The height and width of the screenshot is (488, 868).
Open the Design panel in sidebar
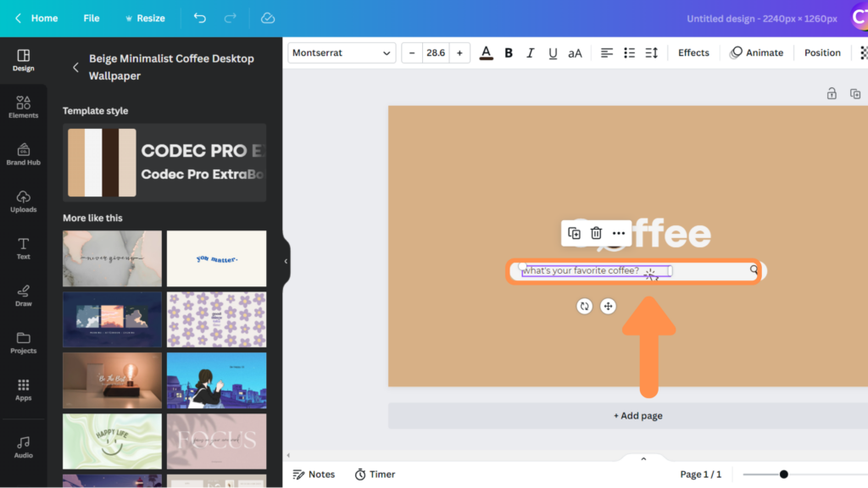(x=23, y=60)
